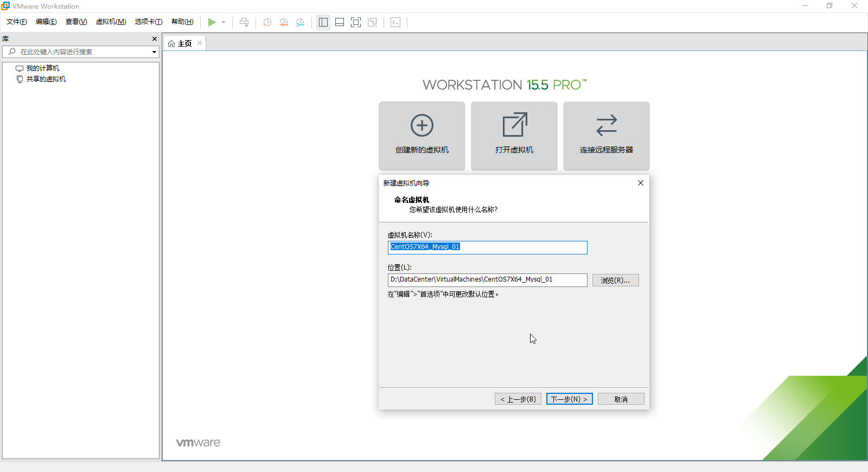868x472 pixels.
Task: Open the Help menu (帮助)
Action: (182, 22)
